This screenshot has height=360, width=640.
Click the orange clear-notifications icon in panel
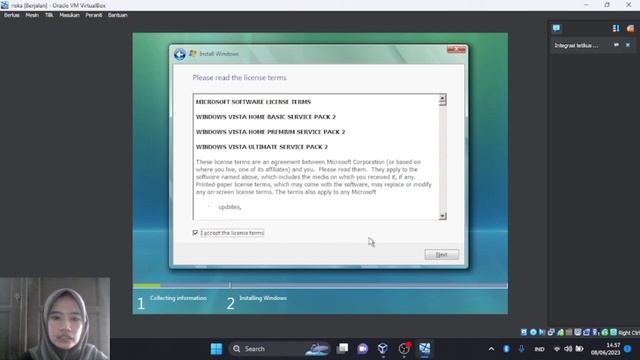point(631,28)
